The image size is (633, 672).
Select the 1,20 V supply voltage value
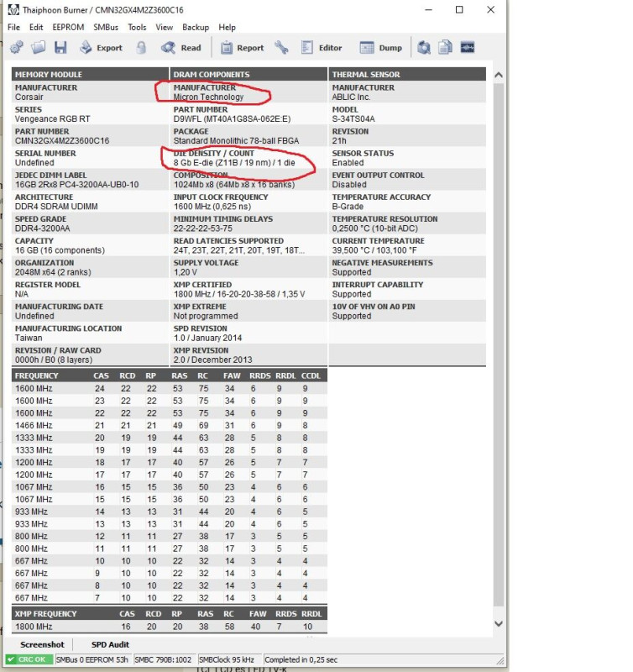coord(185,272)
